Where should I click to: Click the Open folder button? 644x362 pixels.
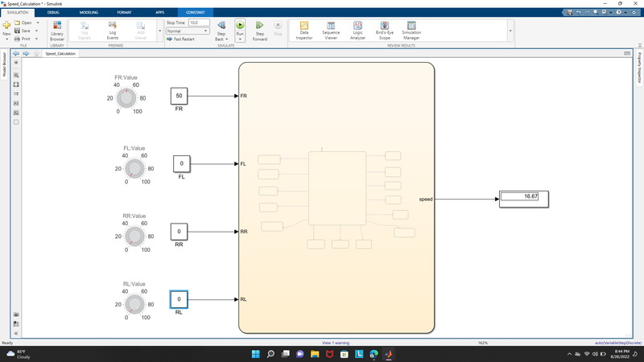23,23
